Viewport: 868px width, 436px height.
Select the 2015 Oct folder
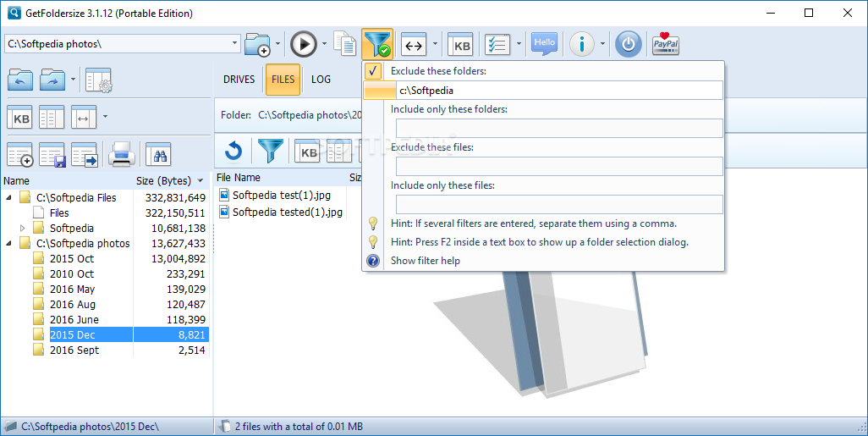click(72, 259)
